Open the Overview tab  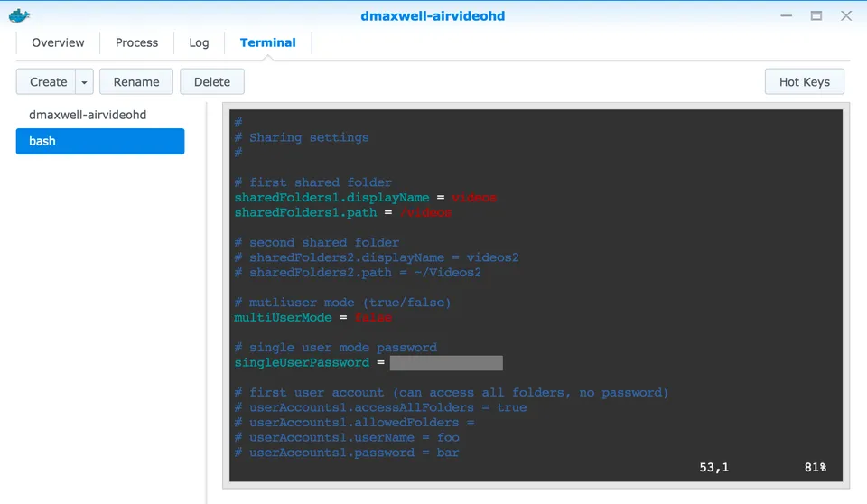pos(58,42)
